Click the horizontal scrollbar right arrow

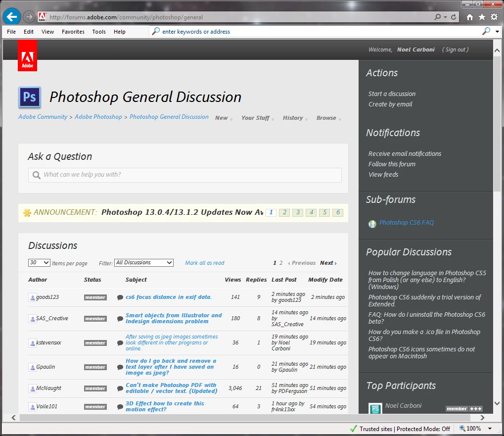click(x=482, y=418)
